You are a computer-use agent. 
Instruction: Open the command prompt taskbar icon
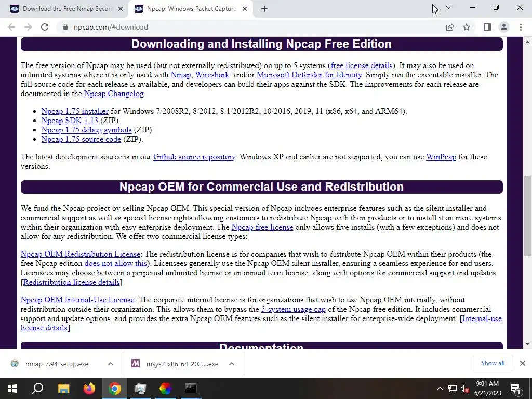click(191, 389)
